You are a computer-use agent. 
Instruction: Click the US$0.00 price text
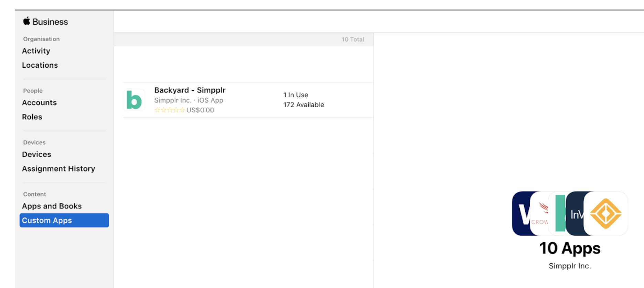(x=200, y=110)
